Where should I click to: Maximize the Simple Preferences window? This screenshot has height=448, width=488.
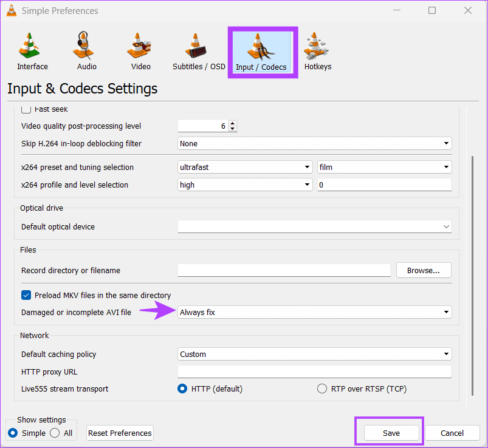coord(432,10)
